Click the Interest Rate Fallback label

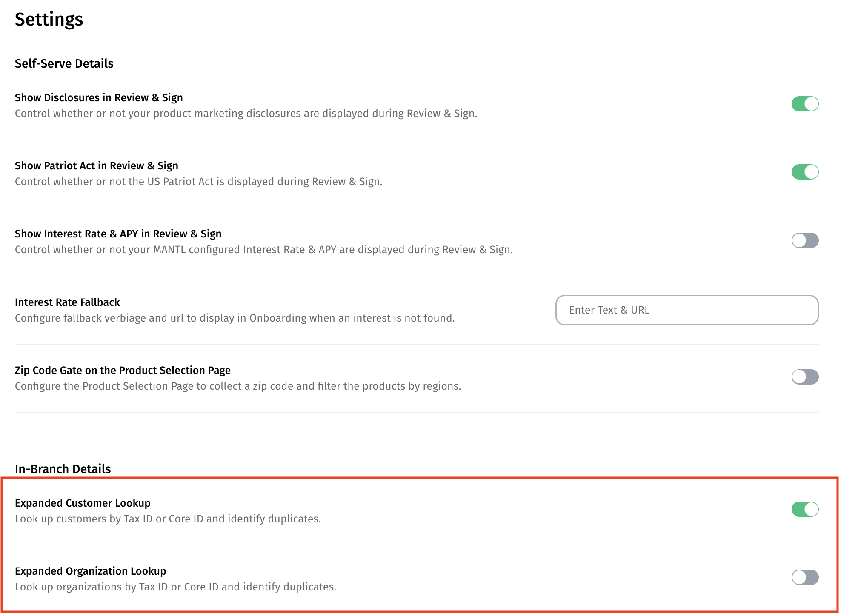[67, 302]
